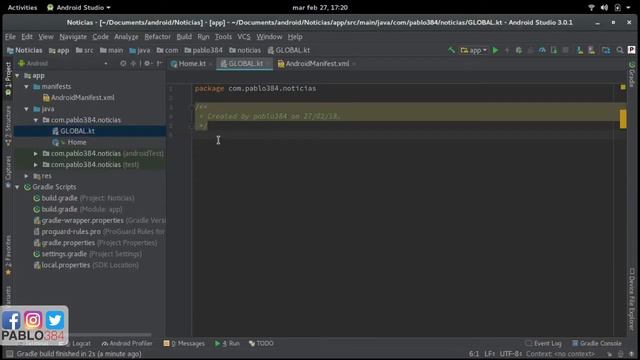The height and width of the screenshot is (360, 640).
Task: Open the Gradle Console
Action: [597, 344]
